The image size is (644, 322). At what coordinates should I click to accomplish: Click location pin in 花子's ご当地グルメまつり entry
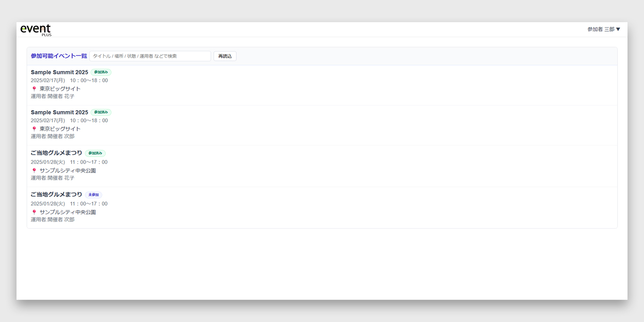coord(34,171)
